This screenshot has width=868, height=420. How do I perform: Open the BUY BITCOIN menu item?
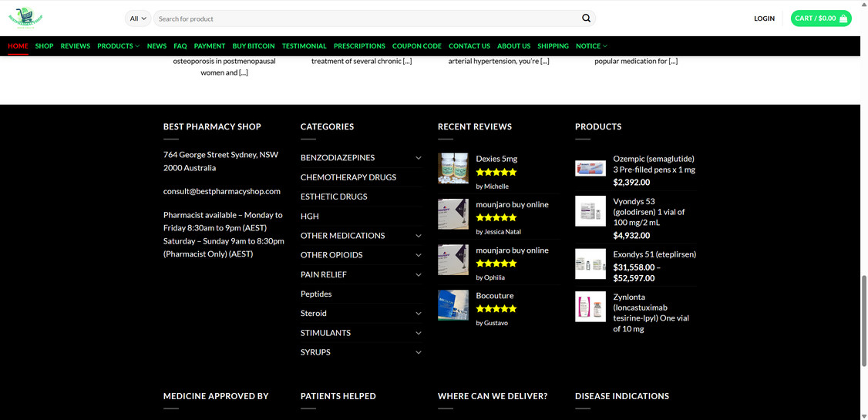(254, 46)
